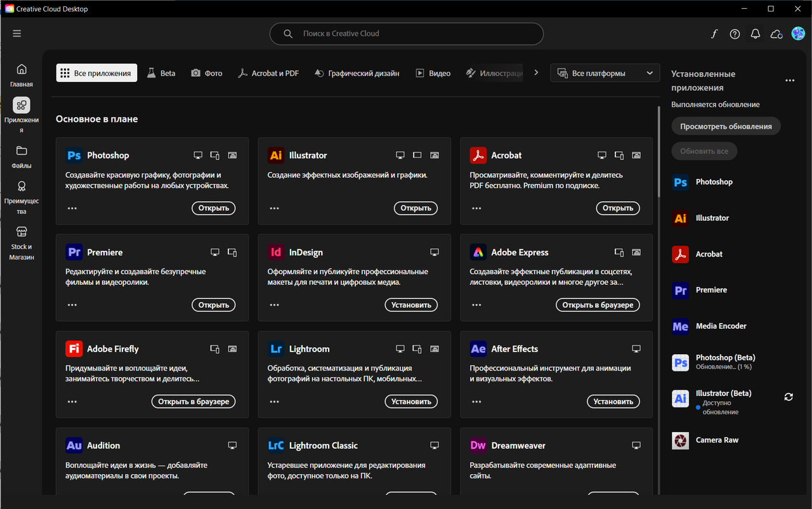Screen dimensions: 812x509
Task: Click Установить on the InDesign card
Action: coord(411,305)
